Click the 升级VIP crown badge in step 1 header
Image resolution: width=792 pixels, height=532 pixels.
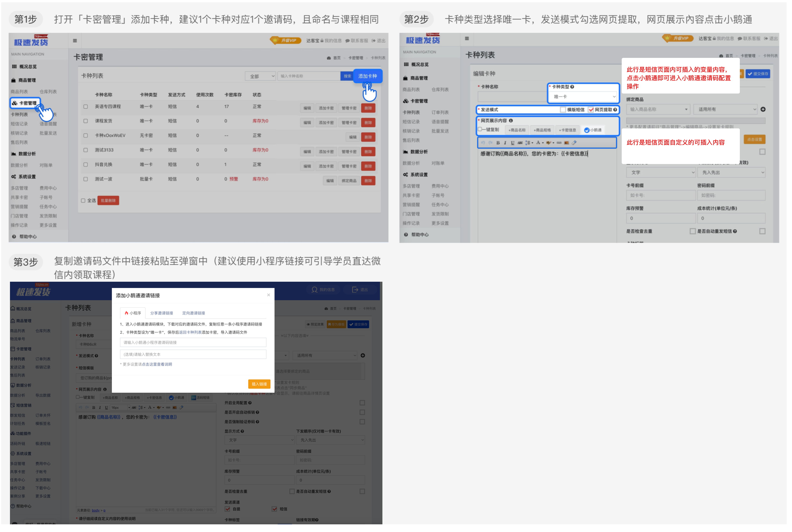tap(286, 40)
